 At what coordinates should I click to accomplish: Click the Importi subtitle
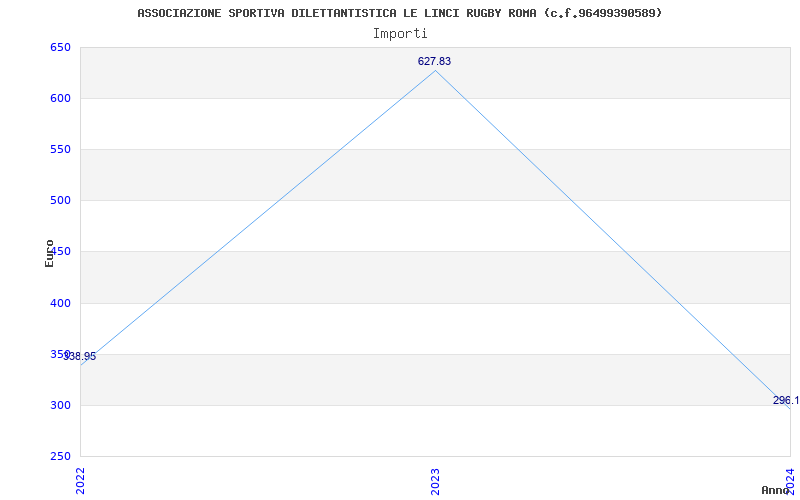tap(400, 34)
